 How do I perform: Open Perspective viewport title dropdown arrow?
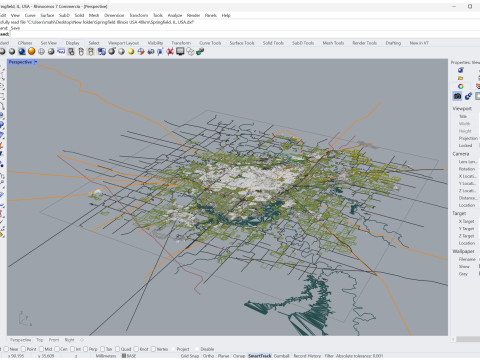click(x=36, y=62)
